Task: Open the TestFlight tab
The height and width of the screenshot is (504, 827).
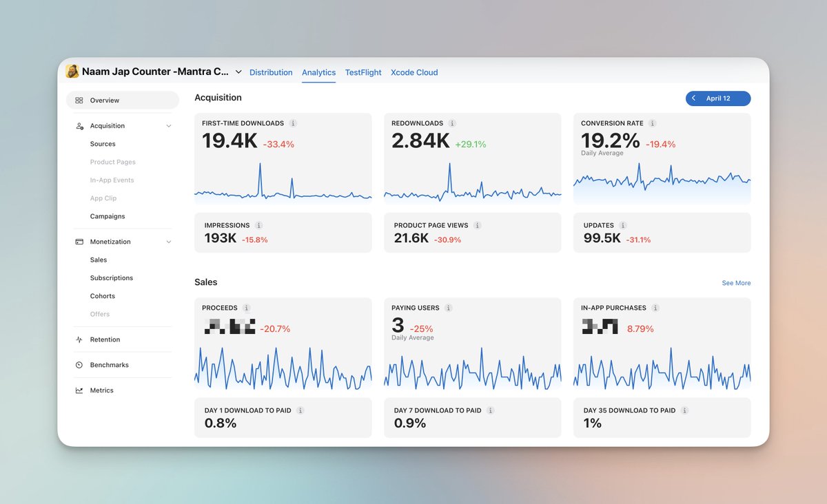Action: coord(363,72)
